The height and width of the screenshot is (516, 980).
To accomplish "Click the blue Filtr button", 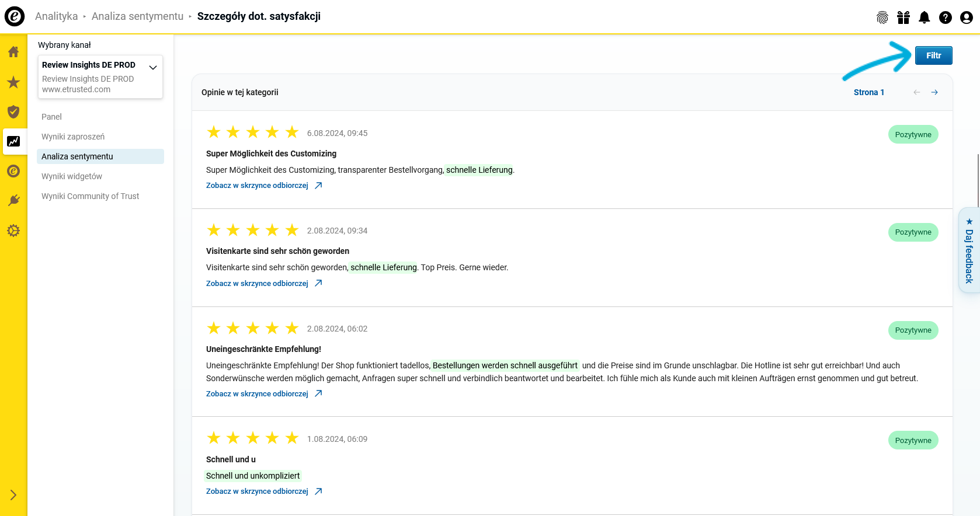I will 933,55.
